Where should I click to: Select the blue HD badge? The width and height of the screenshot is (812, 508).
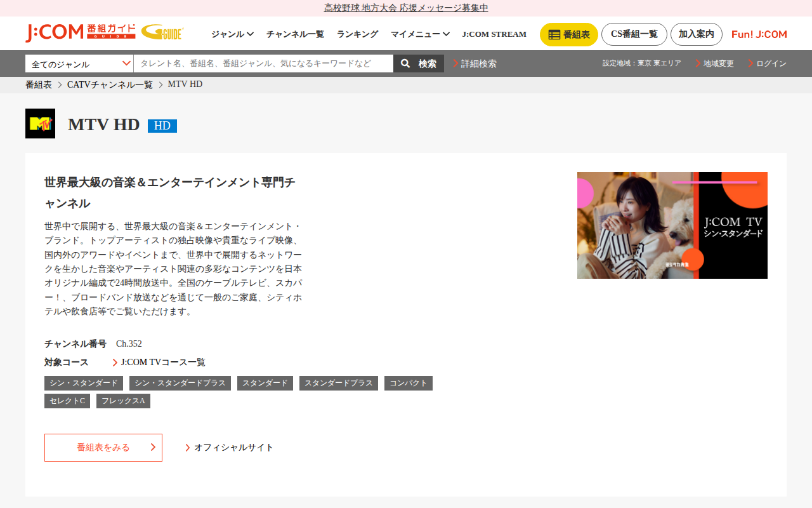pos(162,126)
